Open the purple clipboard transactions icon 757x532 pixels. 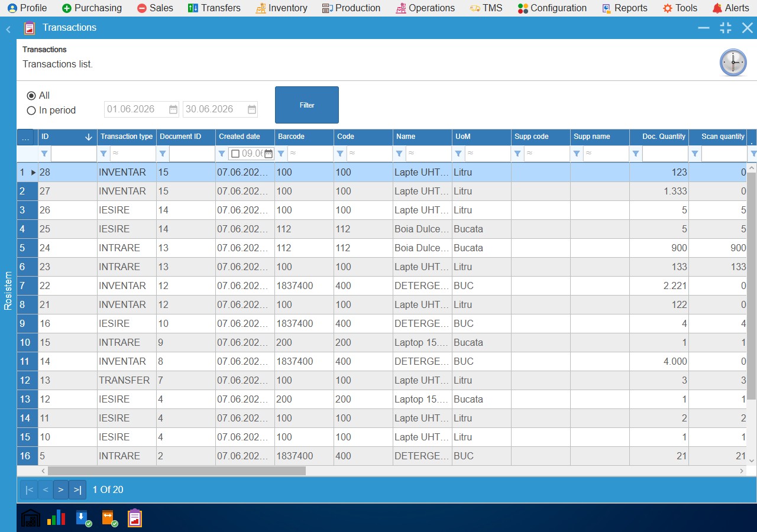pos(135,518)
